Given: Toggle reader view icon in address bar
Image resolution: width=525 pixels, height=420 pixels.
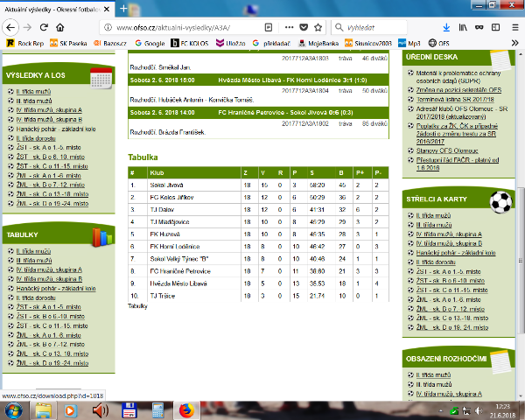Looking at the screenshot, I should pyautogui.click(x=269, y=27).
